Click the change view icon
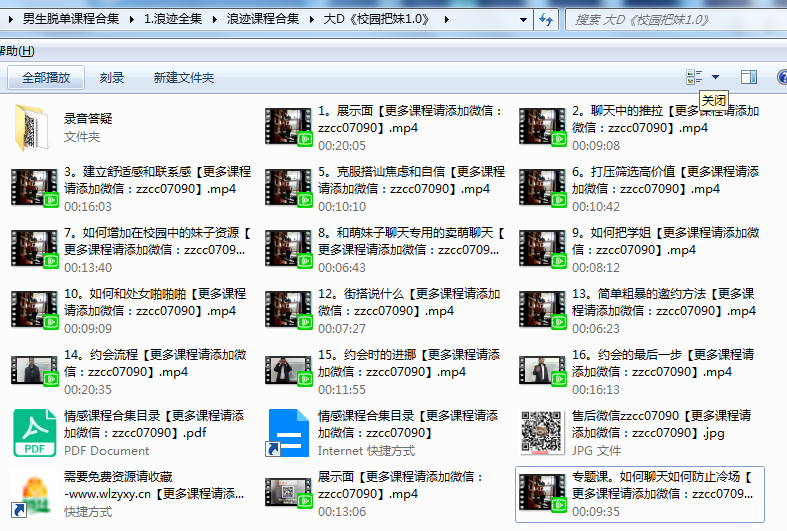The image size is (787, 531). point(694,77)
